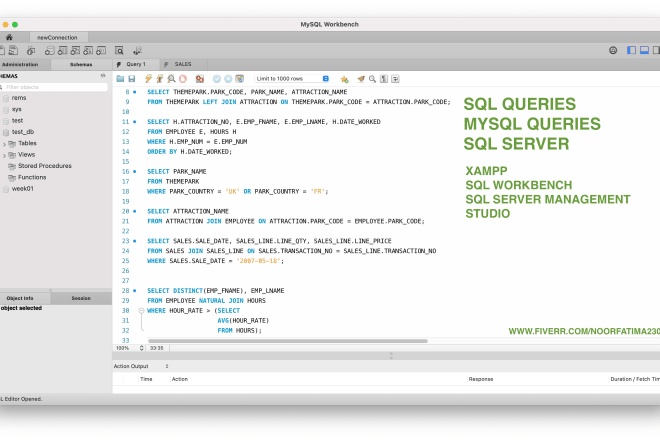
Task: Select the Functions node
Action: click(32, 177)
